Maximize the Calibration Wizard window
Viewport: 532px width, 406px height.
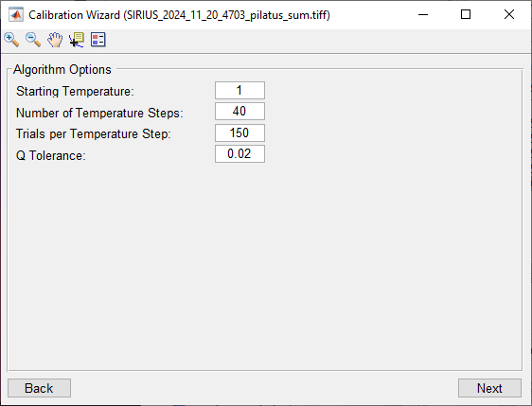click(466, 14)
